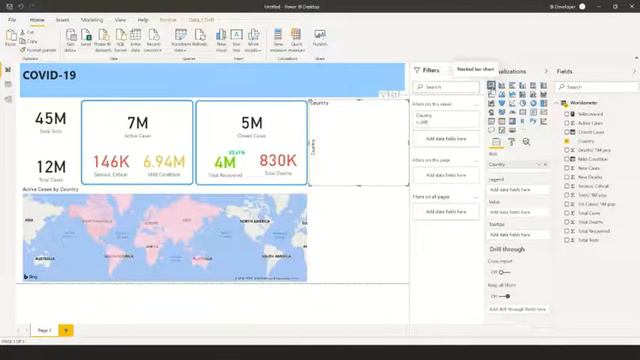Viewport: 640px width, 360px height.
Task: Choose the Treemap visualization icon
Action: (x=544, y=103)
